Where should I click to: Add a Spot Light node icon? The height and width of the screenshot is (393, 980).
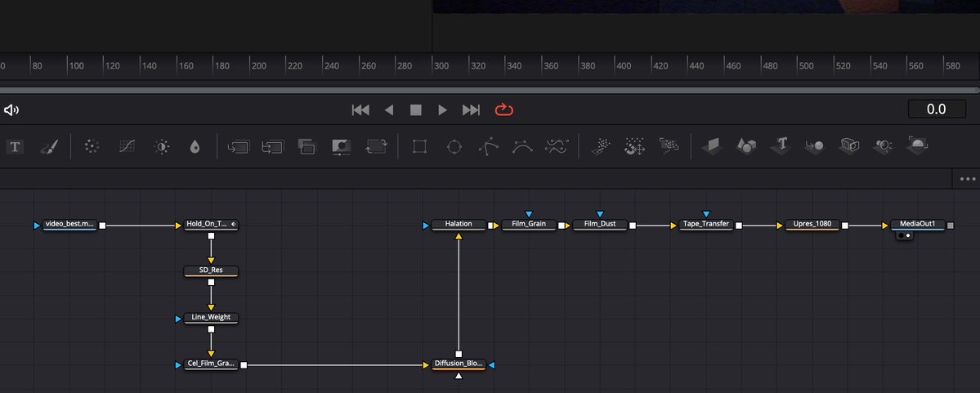883,146
